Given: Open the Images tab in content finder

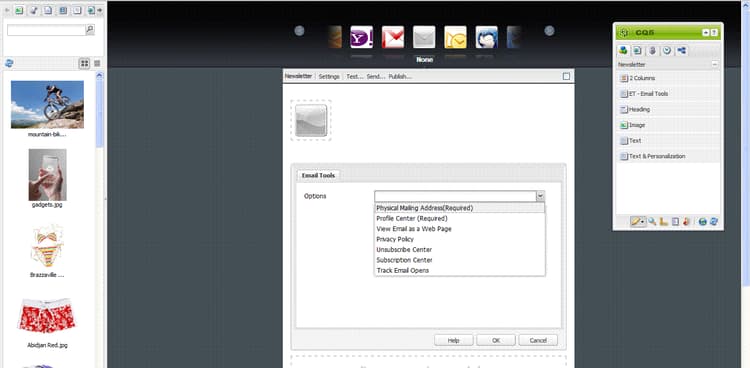Looking at the screenshot, I should (x=19, y=10).
